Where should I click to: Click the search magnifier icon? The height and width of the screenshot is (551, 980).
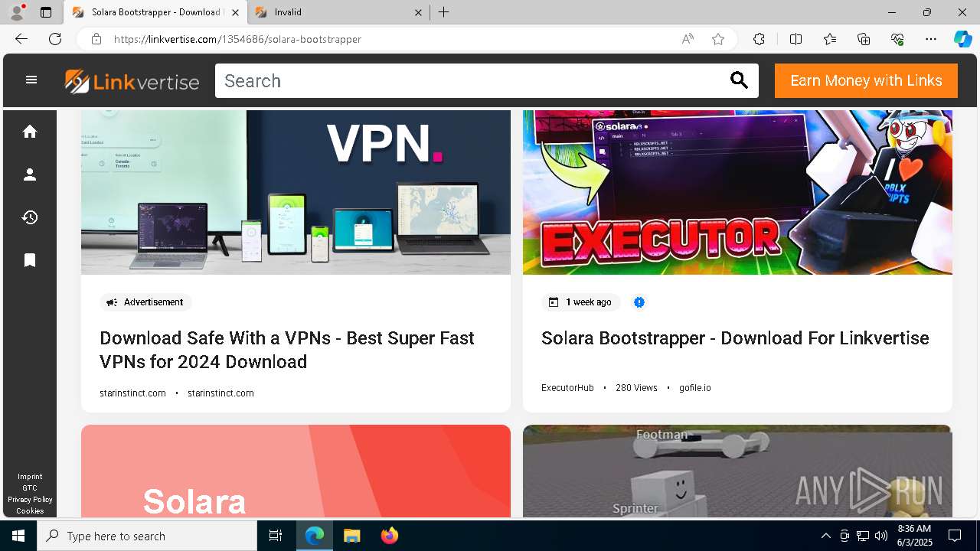739,80
